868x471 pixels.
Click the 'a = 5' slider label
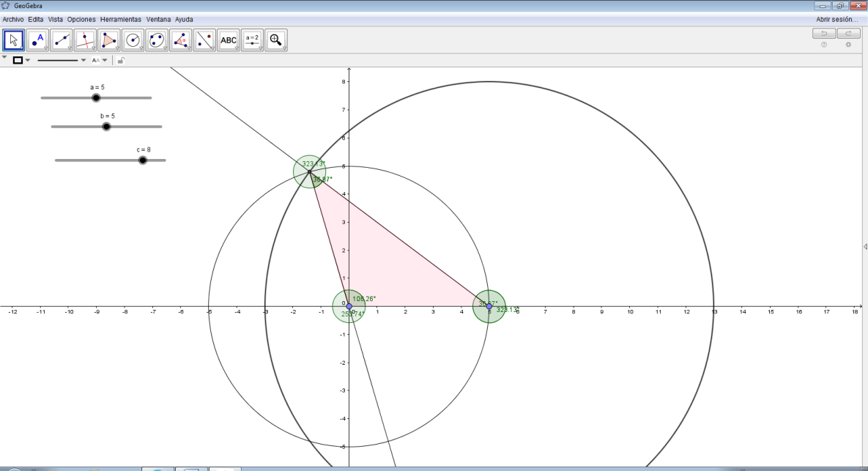point(97,87)
